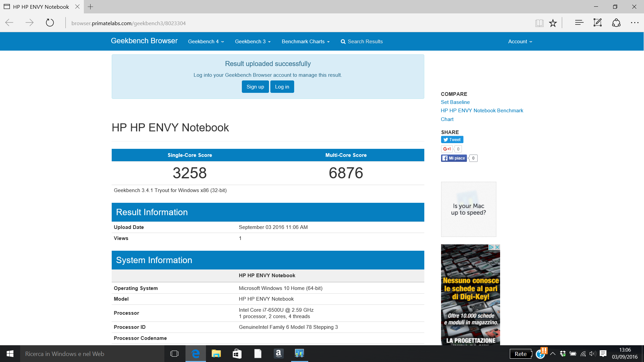Open Amazon app from taskbar
The width and height of the screenshot is (644, 362).
279,354
